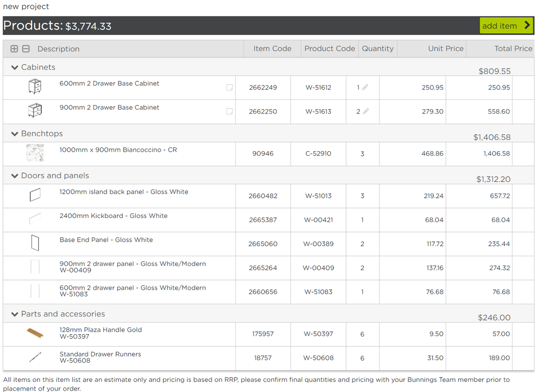
Task: Open the 1200mm island back panel item
Action: point(124,192)
